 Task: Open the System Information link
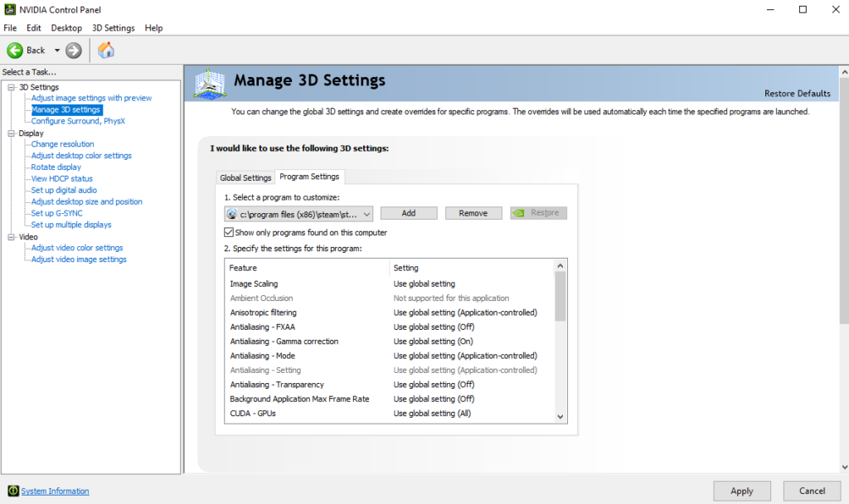55,491
